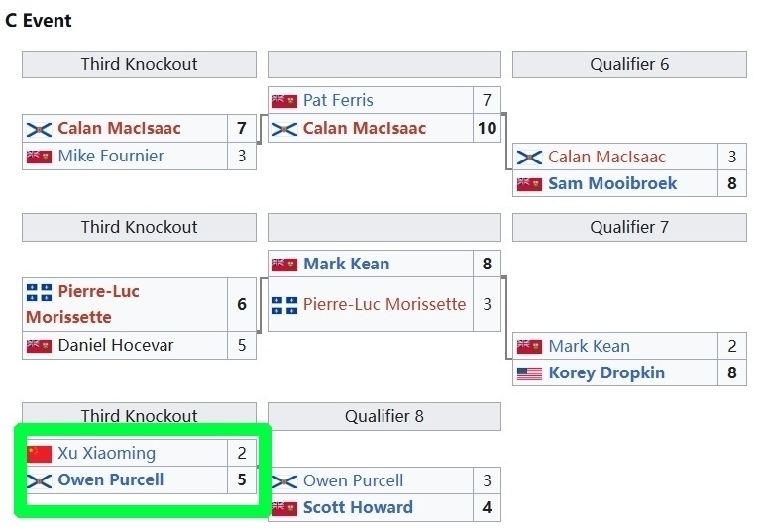Click the Ontario flag next to Pat Ferris

pyautogui.click(x=283, y=101)
